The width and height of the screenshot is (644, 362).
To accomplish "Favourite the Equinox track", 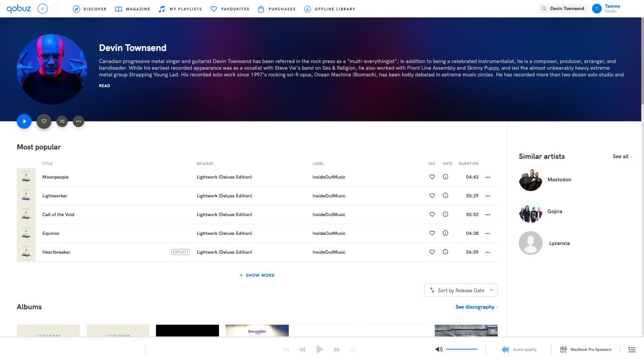I will (432, 233).
